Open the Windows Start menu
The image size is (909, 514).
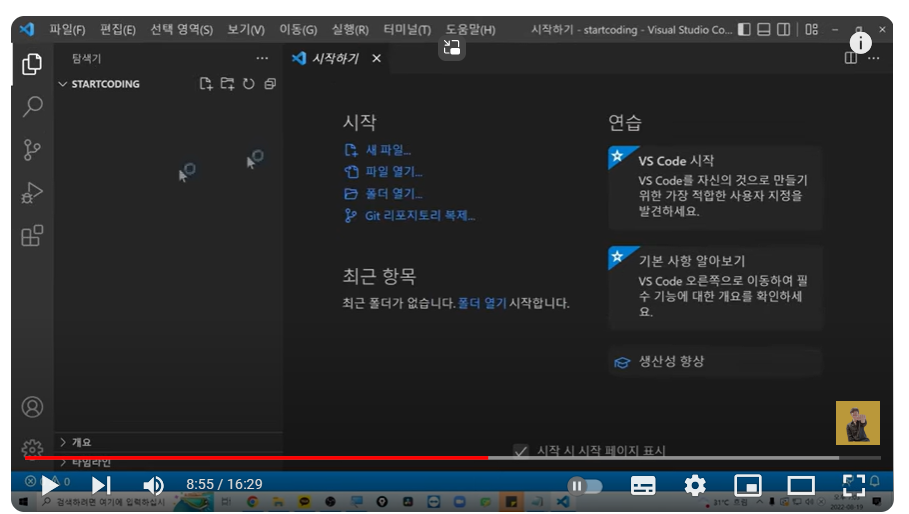tap(23, 502)
